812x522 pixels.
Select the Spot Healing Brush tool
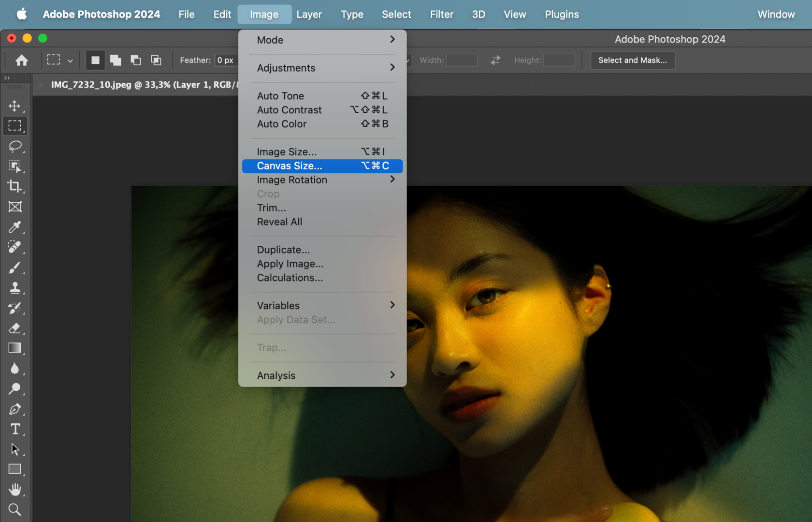click(x=15, y=247)
